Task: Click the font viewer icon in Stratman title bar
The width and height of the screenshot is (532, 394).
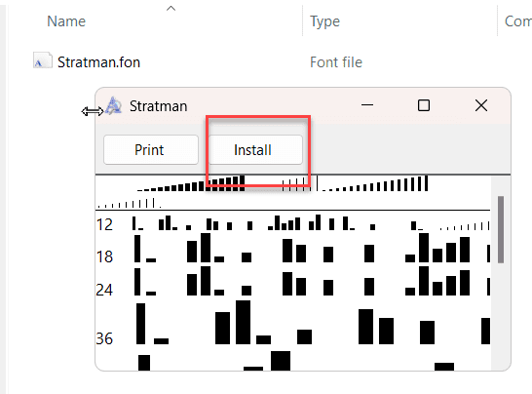Action: (x=114, y=106)
